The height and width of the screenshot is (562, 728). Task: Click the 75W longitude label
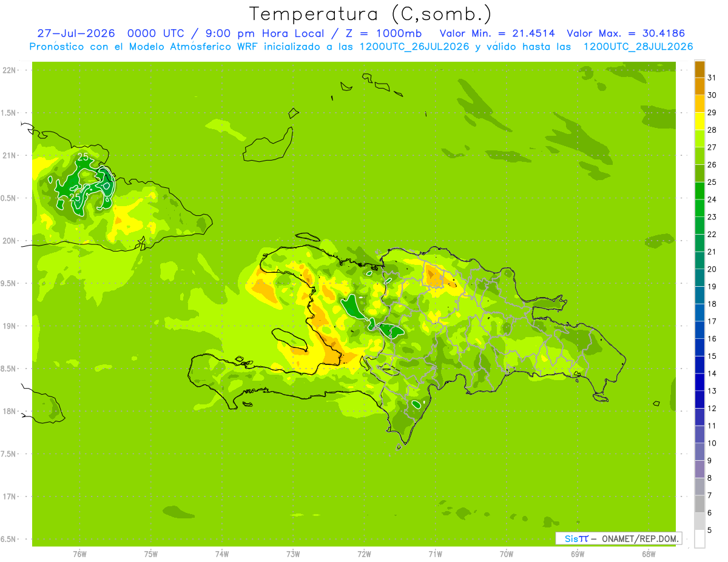pyautogui.click(x=151, y=554)
